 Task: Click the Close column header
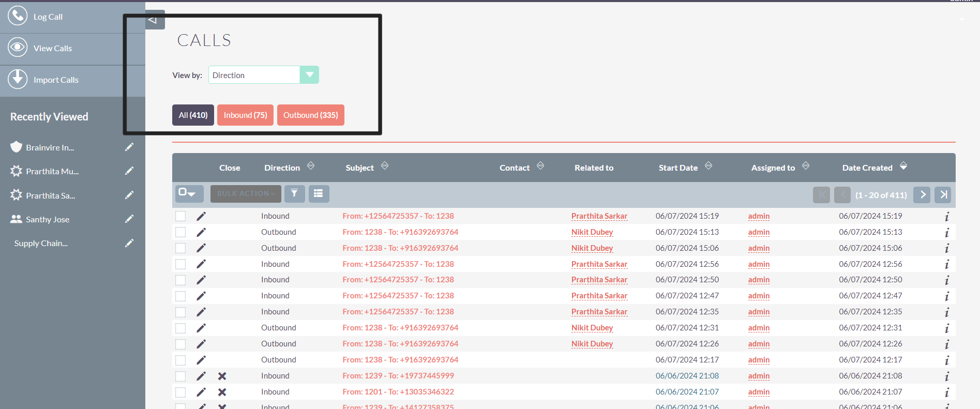click(x=230, y=168)
